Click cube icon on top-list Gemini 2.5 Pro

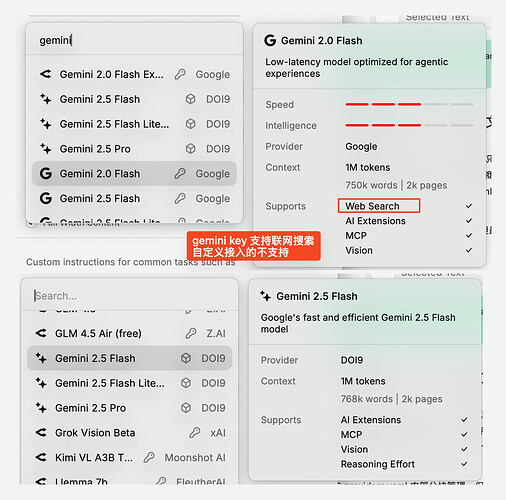[190, 149]
